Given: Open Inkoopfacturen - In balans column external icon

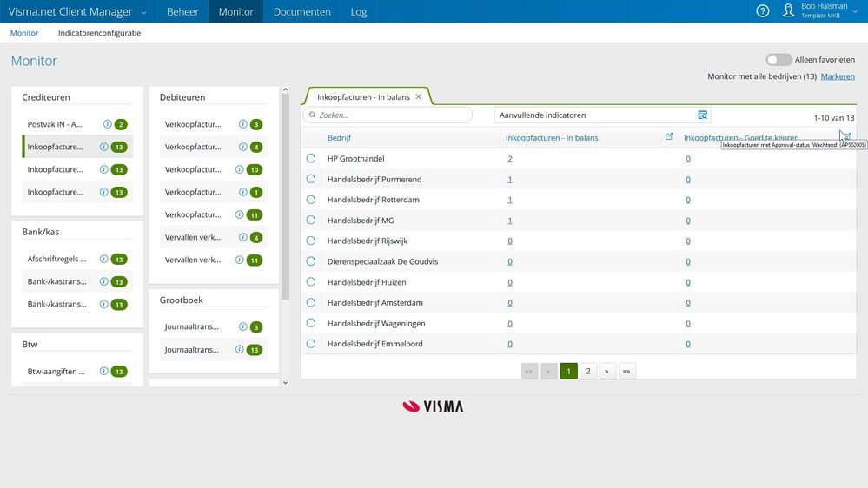Looking at the screenshot, I should 669,136.
